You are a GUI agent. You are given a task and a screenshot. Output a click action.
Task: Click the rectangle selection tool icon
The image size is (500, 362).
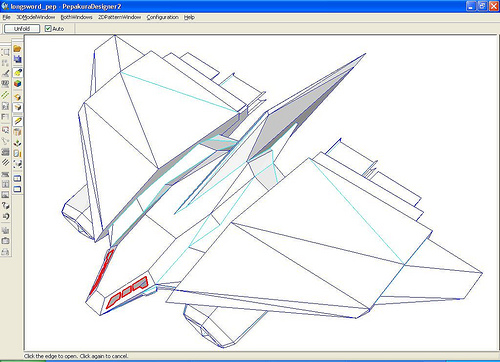[5, 52]
